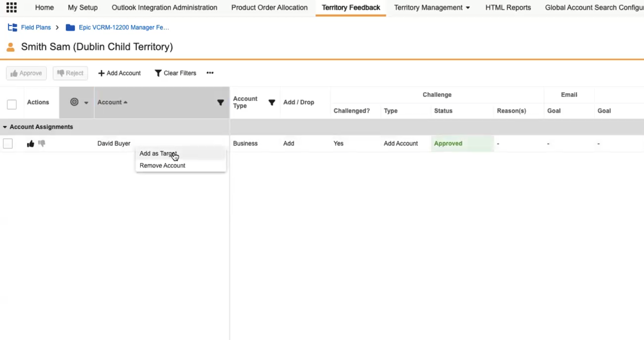Check the David Buyer row checkbox
This screenshot has width=644, height=340.
coord(8,143)
